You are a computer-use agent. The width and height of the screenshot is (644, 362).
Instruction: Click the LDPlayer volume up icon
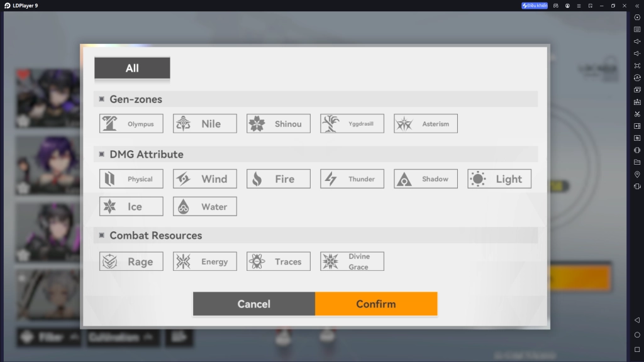click(637, 41)
